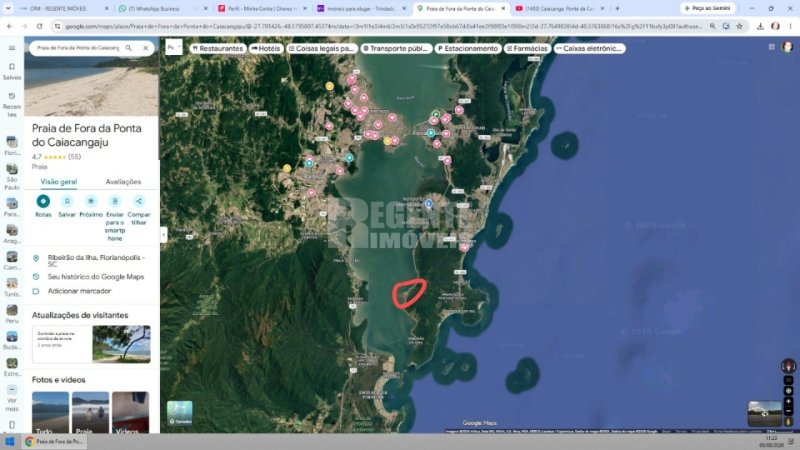
Task: Open the taskbar clock and date
Action: pos(771,442)
